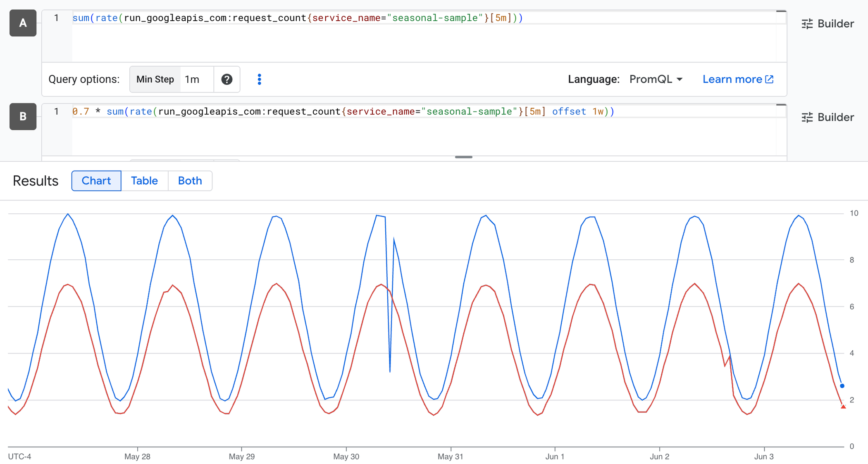The width and height of the screenshot is (868, 464).
Task: Click the Jun 1 axis label
Action: point(555,457)
